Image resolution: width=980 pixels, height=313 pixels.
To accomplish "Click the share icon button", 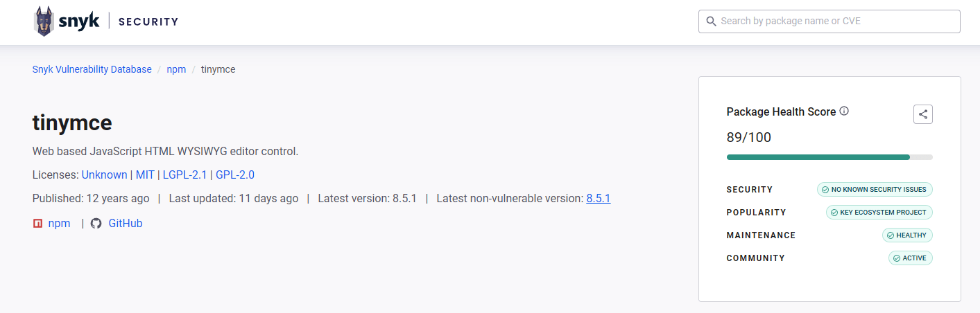I will 923,114.
